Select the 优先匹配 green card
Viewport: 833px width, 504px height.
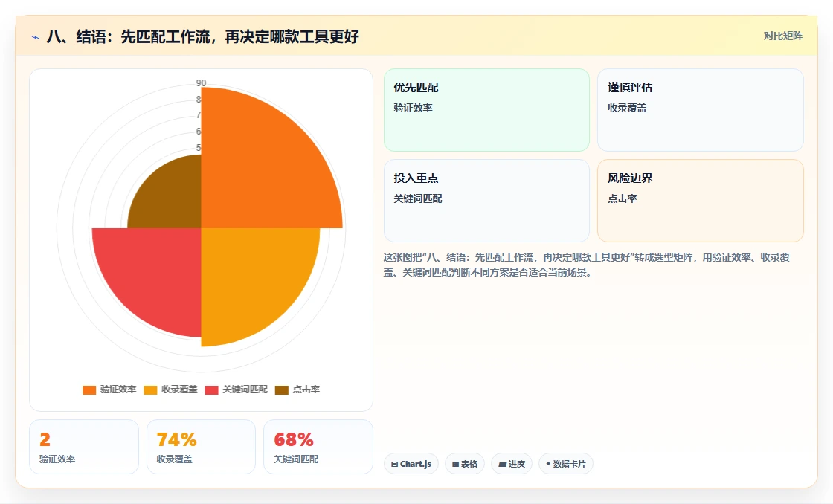(x=486, y=110)
